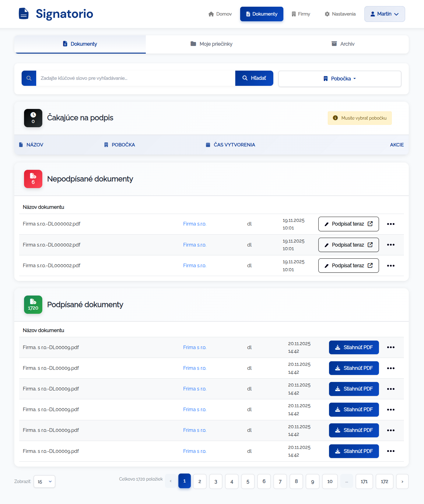
Task: Open Dokumenty in top navigation
Action: [262, 14]
